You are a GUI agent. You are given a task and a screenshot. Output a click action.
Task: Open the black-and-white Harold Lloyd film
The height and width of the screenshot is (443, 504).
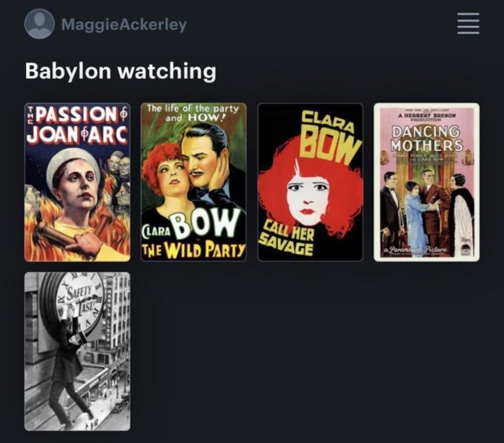tap(78, 351)
